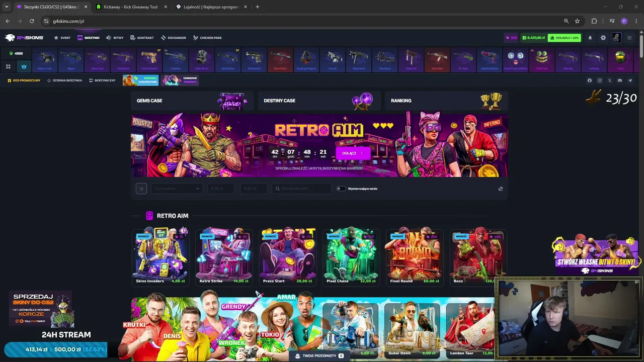Clear filters with the eraser icon
The image size is (644, 362).
coord(500,189)
